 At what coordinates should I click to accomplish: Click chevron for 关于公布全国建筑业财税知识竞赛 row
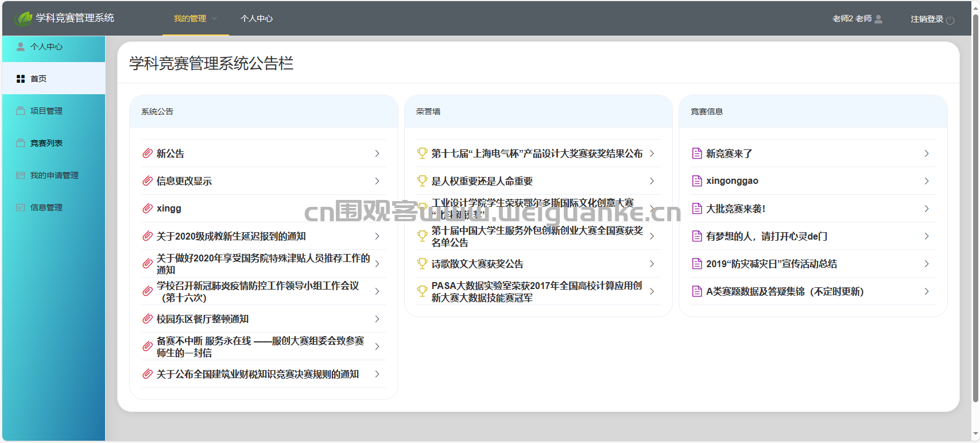(x=377, y=374)
